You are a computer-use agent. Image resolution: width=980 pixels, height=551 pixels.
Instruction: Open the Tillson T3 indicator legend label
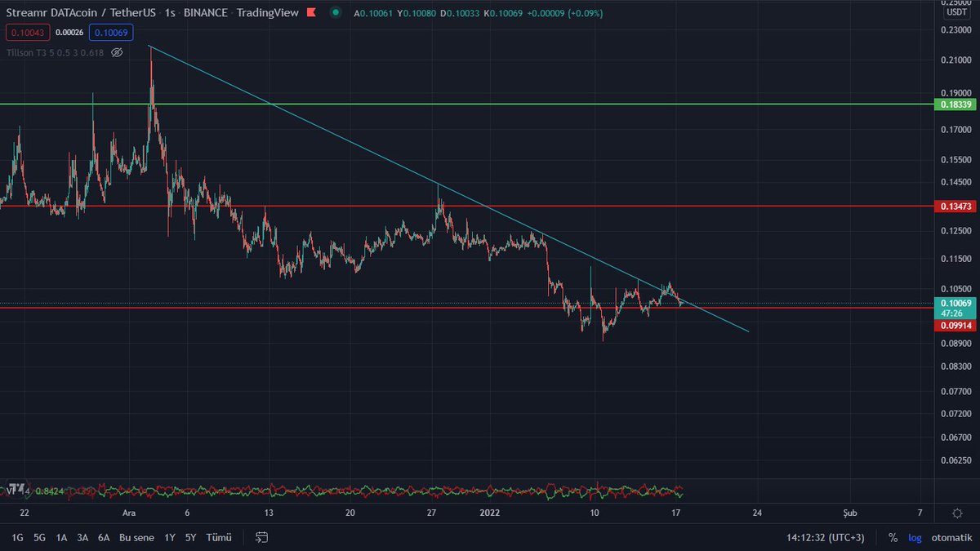[55, 52]
